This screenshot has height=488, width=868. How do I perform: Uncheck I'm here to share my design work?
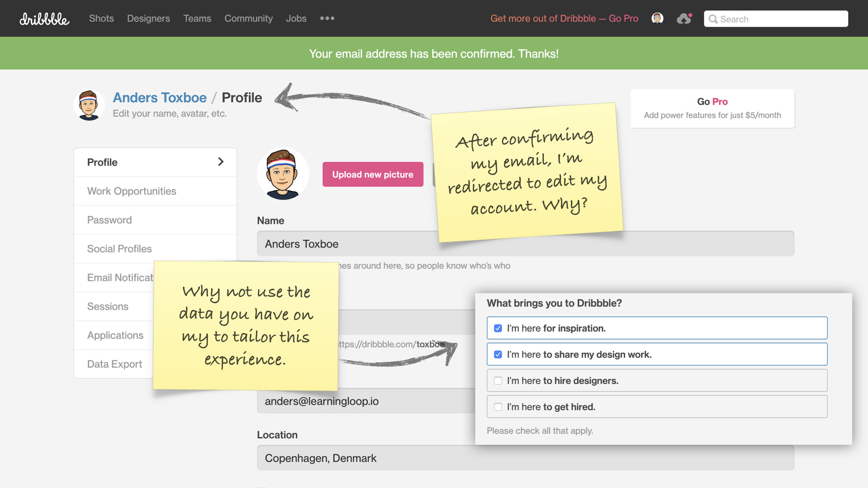[498, 355]
